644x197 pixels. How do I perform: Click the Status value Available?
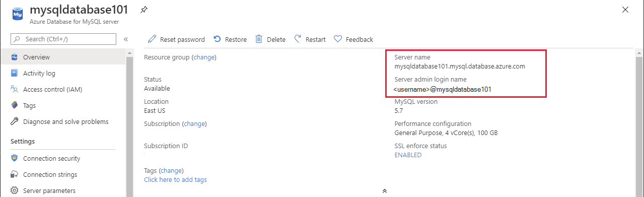point(157,89)
